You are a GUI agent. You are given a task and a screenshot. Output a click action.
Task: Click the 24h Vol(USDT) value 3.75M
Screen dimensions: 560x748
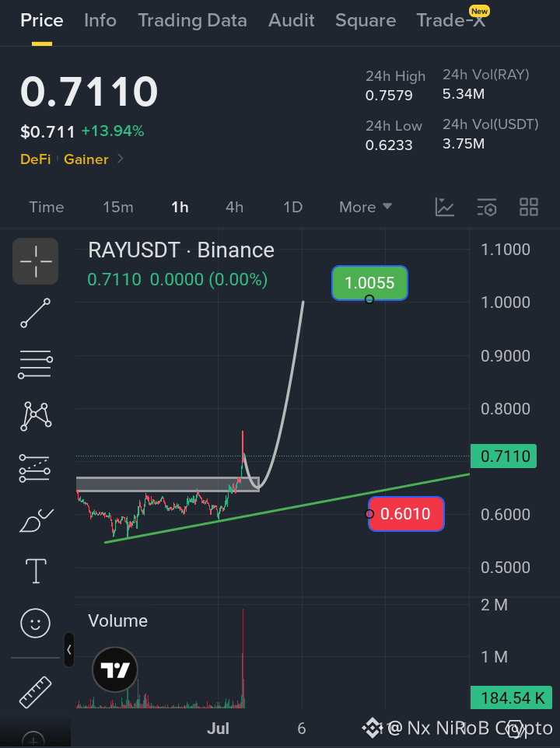[464, 144]
